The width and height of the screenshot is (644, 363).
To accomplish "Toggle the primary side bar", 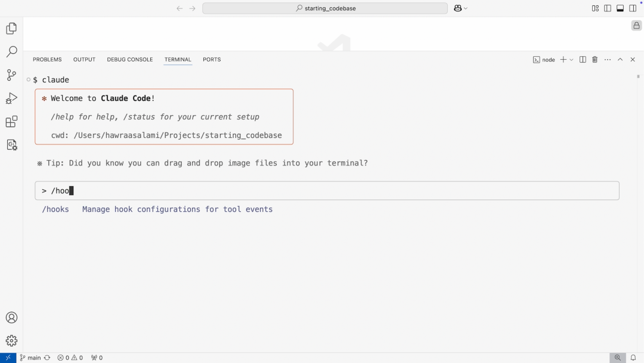I will pos(608,8).
